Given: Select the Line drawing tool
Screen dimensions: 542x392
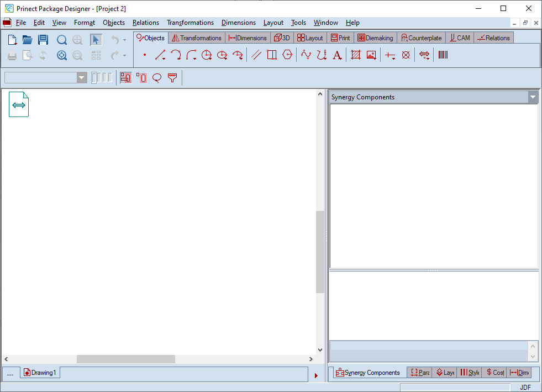Looking at the screenshot, I should (160, 55).
